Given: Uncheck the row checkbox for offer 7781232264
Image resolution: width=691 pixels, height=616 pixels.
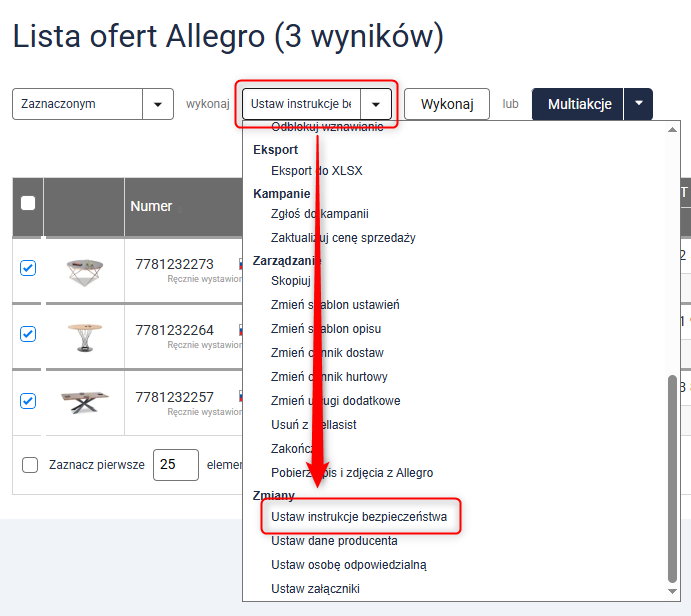Looking at the screenshot, I should click(28, 334).
